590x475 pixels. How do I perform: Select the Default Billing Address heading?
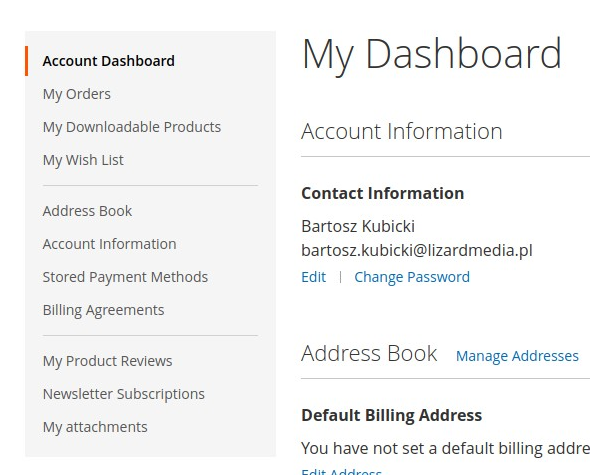pos(392,416)
